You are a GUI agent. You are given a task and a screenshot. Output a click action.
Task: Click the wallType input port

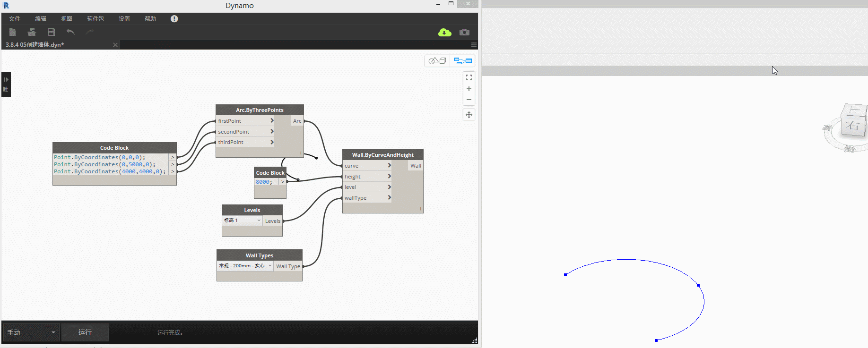(367, 198)
